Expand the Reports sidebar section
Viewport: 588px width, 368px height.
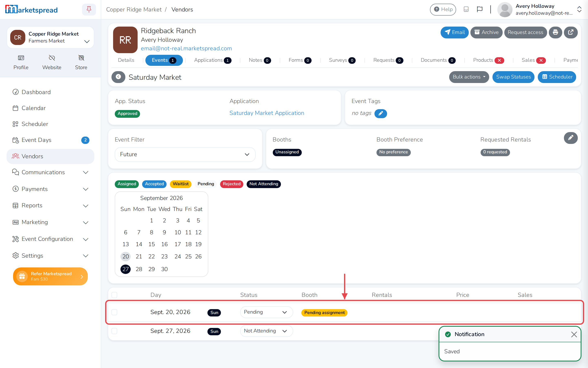click(50, 205)
